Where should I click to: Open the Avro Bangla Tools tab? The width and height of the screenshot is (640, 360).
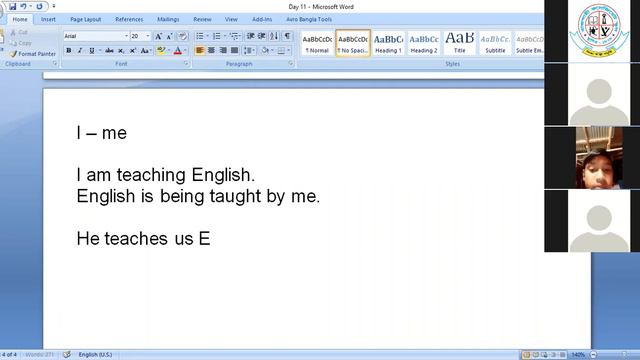(309, 19)
